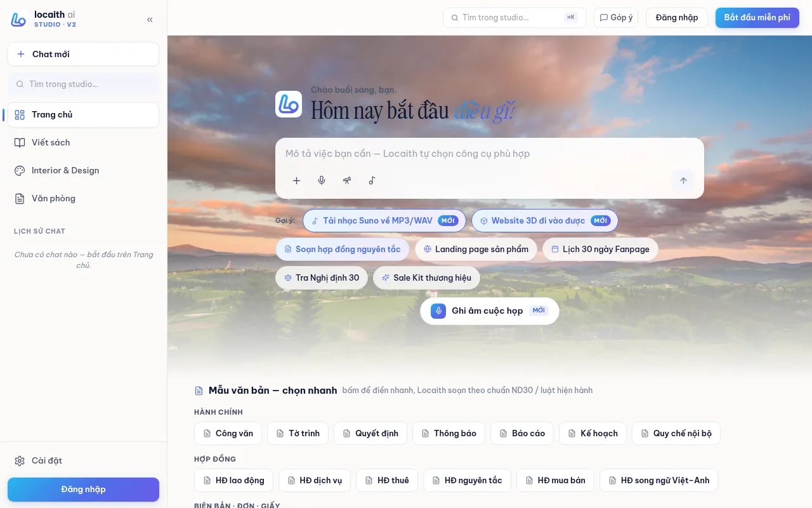
Task: Send the prompt with the up-arrow button
Action: point(683,180)
